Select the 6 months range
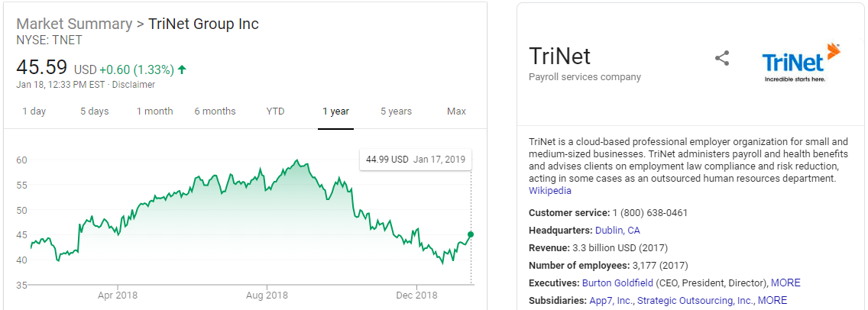 (215, 111)
